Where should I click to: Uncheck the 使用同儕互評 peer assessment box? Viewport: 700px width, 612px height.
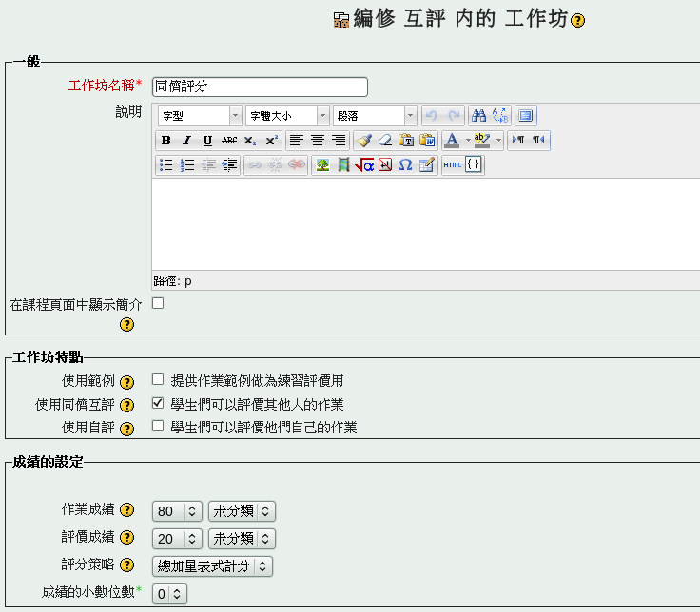coord(158,403)
